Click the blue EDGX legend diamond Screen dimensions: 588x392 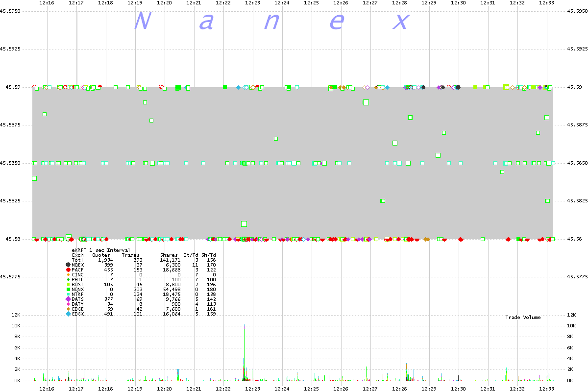(x=68, y=314)
